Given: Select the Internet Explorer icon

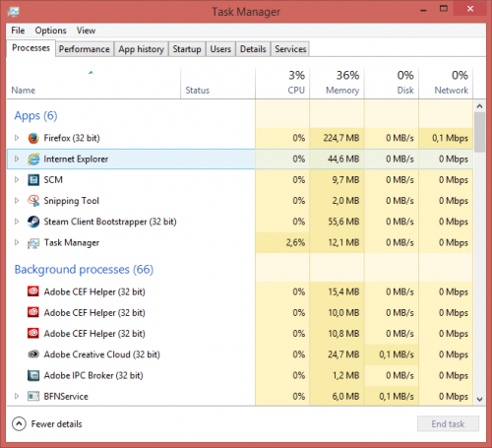Looking at the screenshot, I should [x=33, y=160].
